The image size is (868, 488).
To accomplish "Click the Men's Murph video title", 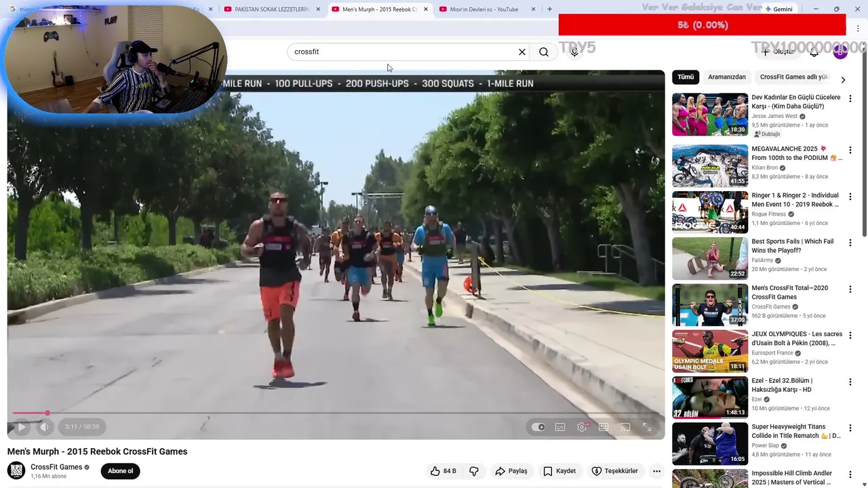I will tap(97, 451).
